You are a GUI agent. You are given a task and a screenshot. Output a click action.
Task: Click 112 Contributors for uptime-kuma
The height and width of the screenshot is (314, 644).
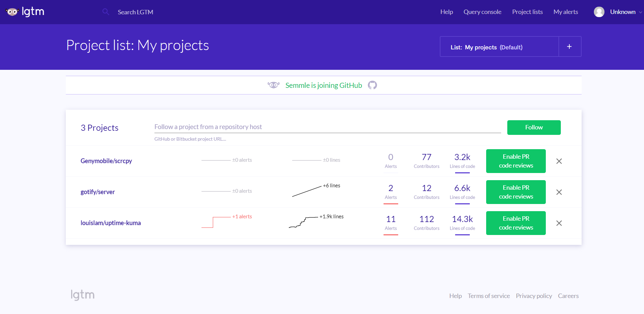pos(426,223)
